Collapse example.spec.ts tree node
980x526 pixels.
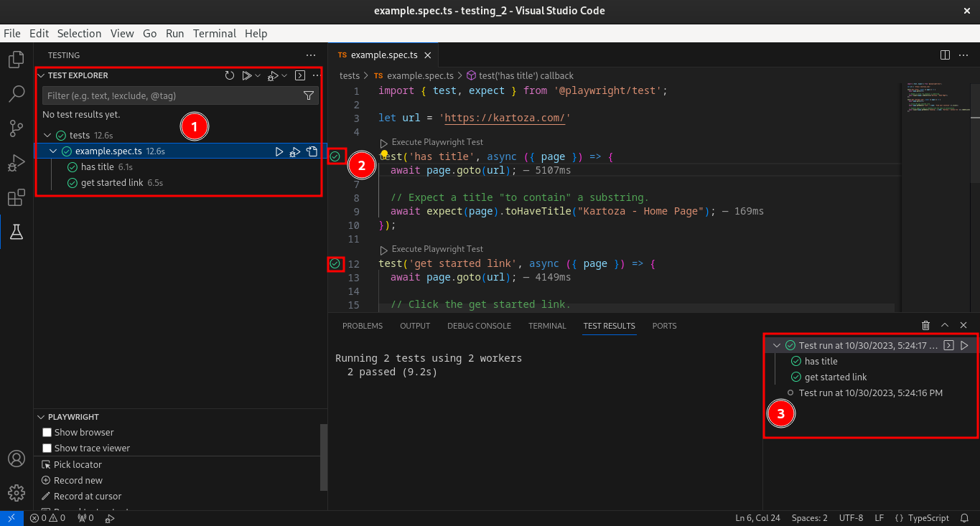tap(53, 151)
